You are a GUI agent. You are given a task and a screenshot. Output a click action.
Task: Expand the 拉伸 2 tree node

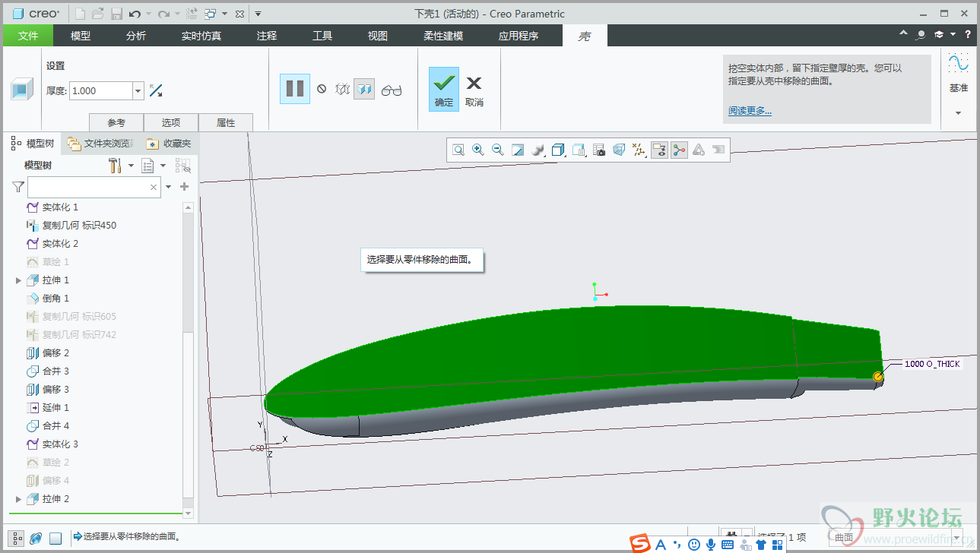coord(18,499)
